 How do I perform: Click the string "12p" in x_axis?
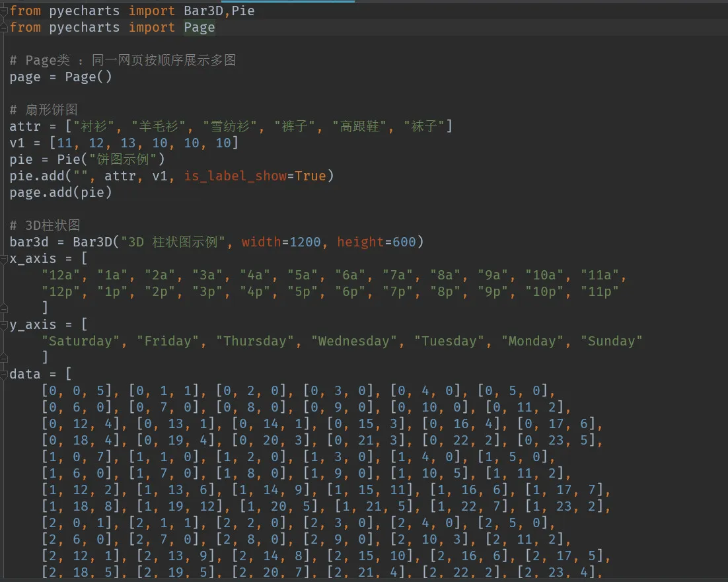pos(61,291)
